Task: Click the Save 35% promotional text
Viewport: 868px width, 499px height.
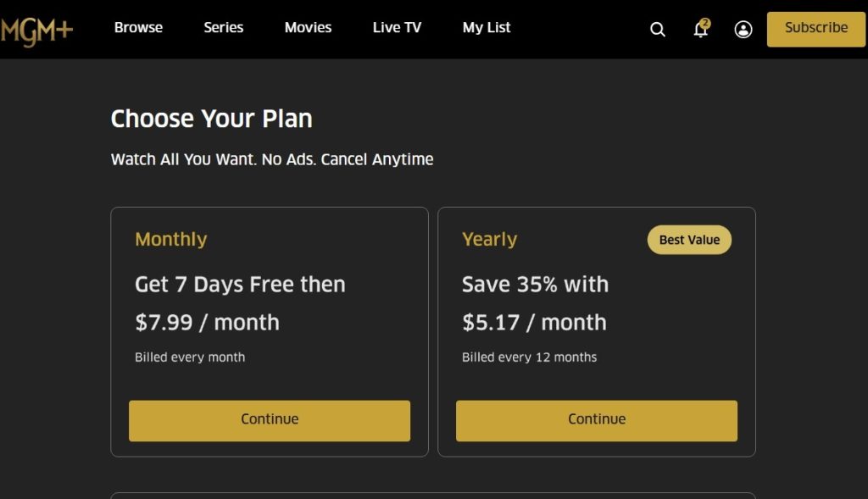Action: [535, 285]
